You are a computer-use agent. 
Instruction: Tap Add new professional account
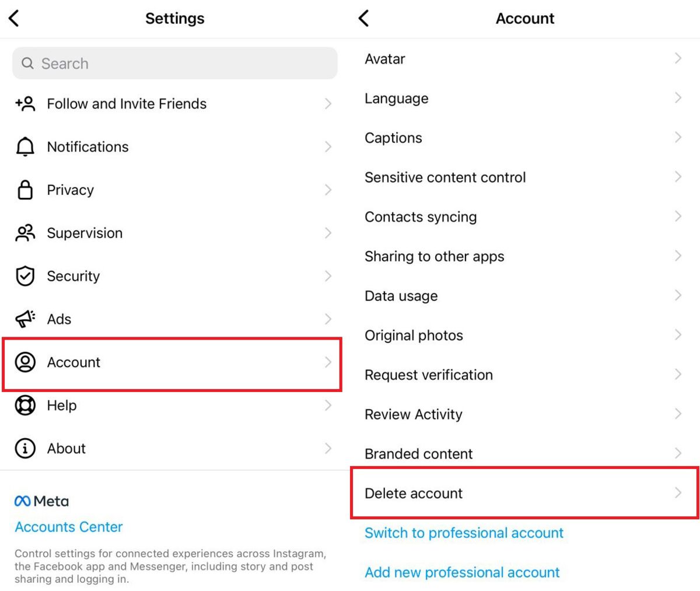pos(462,572)
